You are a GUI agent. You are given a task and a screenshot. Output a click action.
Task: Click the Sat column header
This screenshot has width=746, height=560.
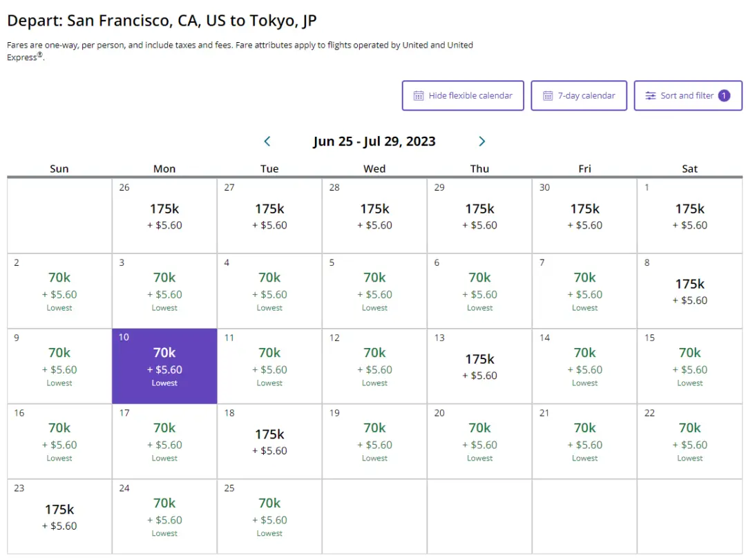pos(690,168)
